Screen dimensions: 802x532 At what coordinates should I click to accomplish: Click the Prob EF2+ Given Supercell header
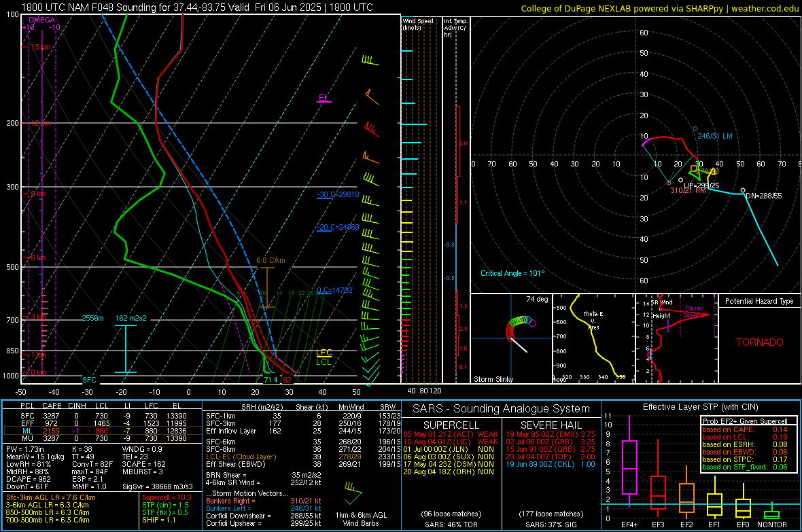[745, 421]
